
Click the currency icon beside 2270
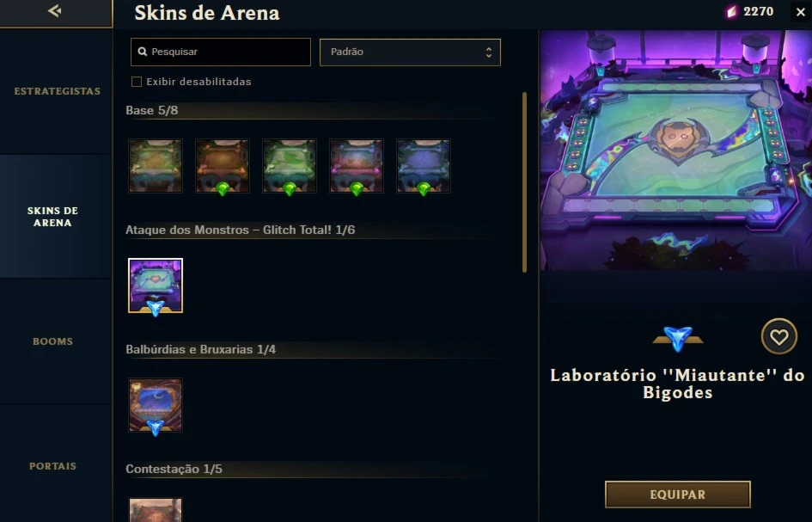coord(732,11)
